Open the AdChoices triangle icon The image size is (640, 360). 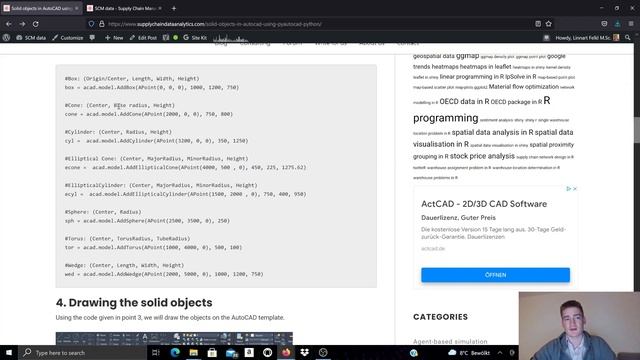click(x=568, y=189)
